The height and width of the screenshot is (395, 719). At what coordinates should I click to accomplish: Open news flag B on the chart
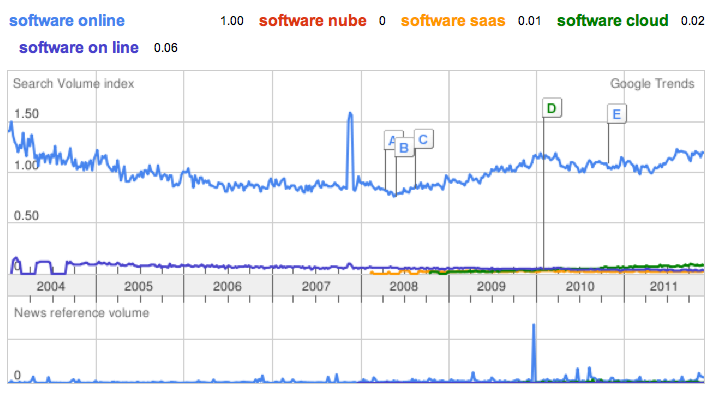(404, 148)
